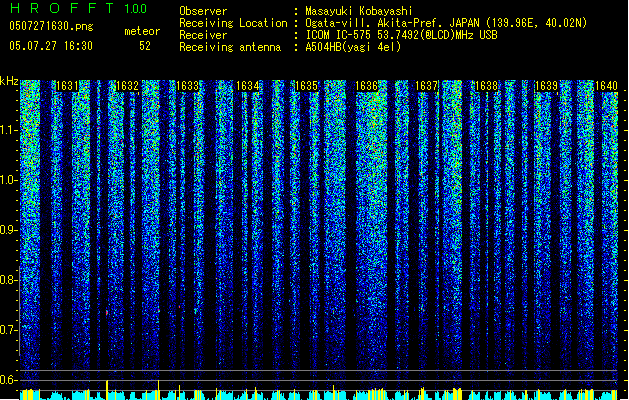This screenshot has width=629, height=400.
Task: Click the 1640 time marker
Action: pos(606,86)
